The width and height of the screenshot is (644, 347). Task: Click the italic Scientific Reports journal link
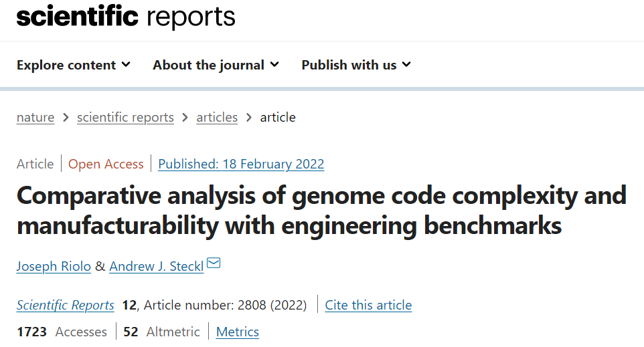coord(66,306)
